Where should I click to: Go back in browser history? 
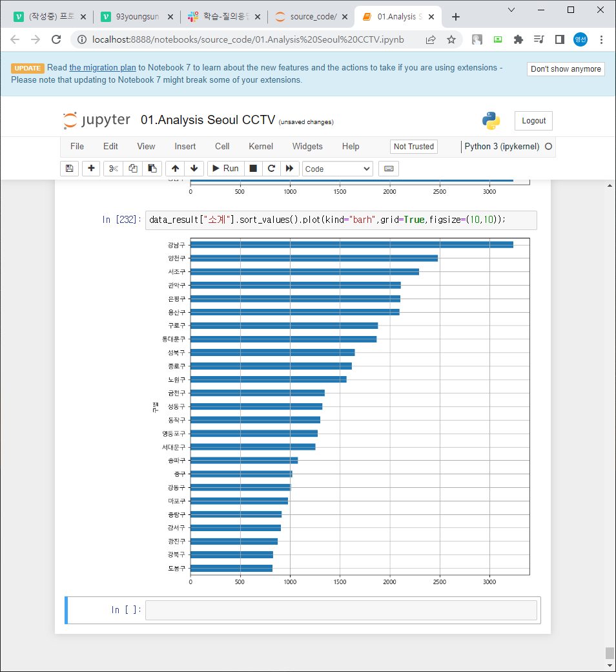point(15,40)
